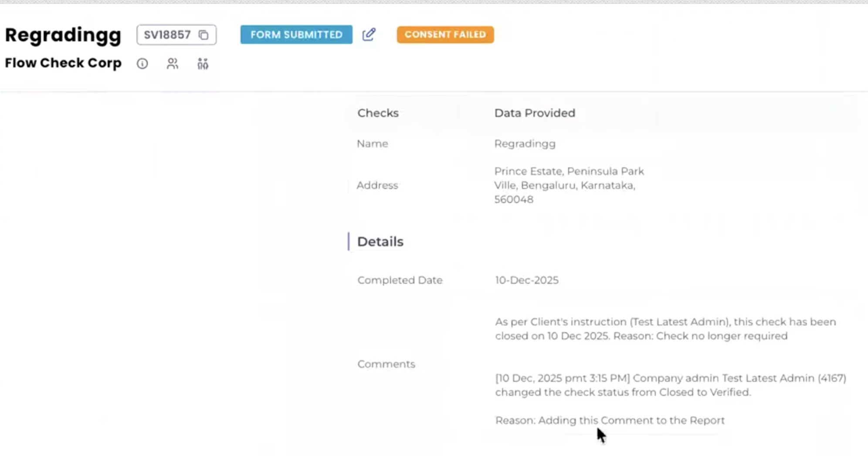Click the Address row label
Image resolution: width=868 pixels, height=456 pixels.
click(377, 185)
